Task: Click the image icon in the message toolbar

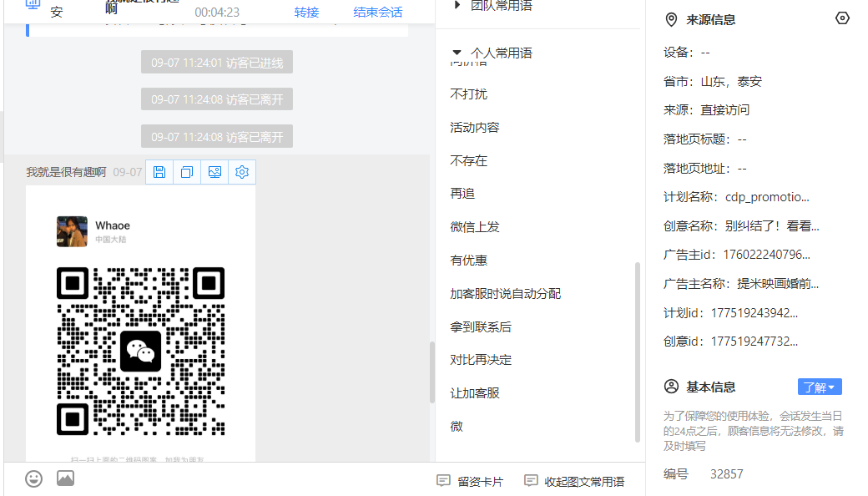Action: [x=214, y=172]
